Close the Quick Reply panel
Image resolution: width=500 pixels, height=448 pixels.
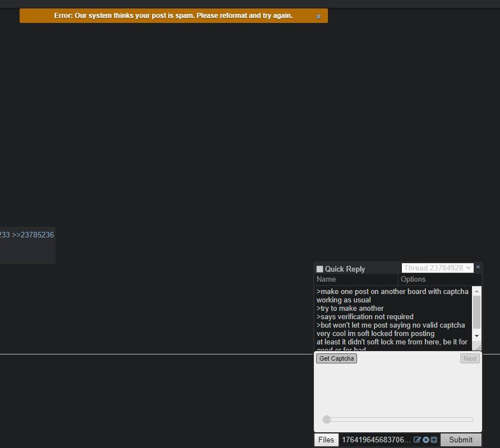point(478,267)
